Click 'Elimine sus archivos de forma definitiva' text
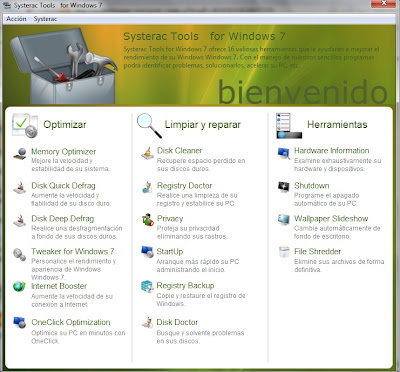This screenshot has width=400, height=372. click(339, 266)
